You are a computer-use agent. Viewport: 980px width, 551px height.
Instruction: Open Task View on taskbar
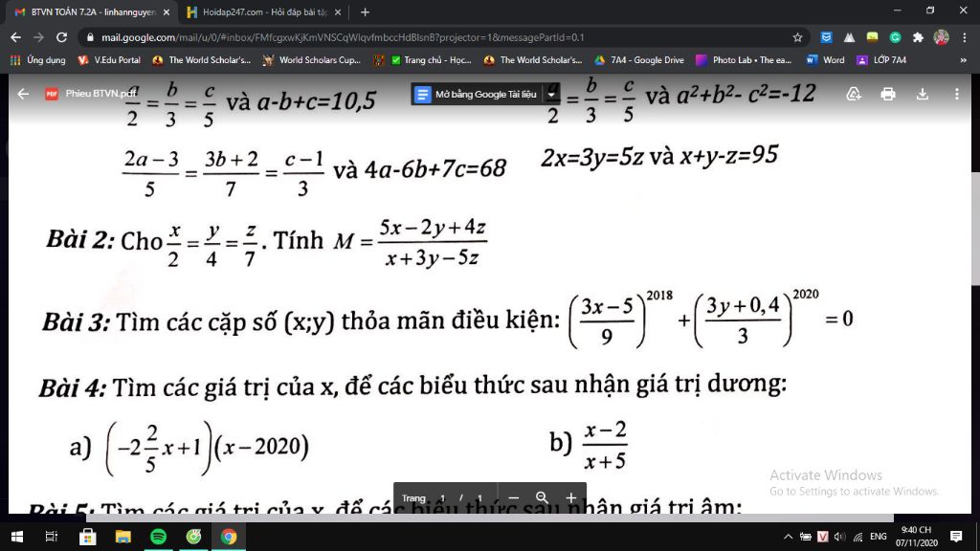(x=52, y=536)
